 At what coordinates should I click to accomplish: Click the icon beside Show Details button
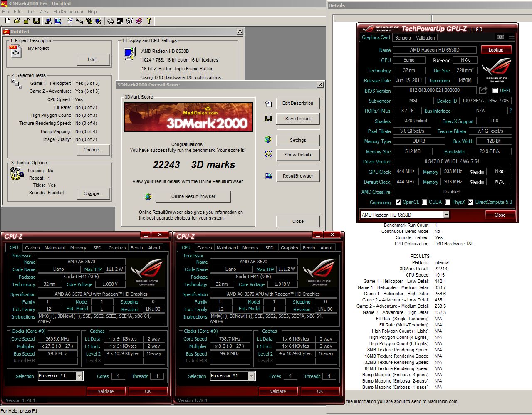coord(268,154)
